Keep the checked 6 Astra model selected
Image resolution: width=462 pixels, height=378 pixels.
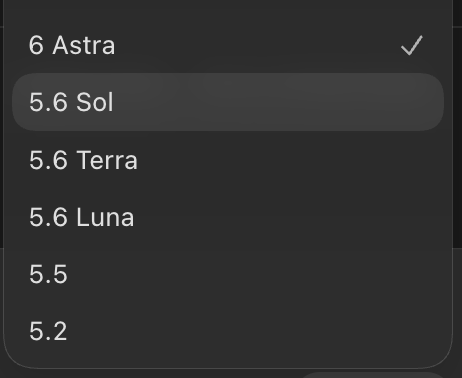click(228, 45)
